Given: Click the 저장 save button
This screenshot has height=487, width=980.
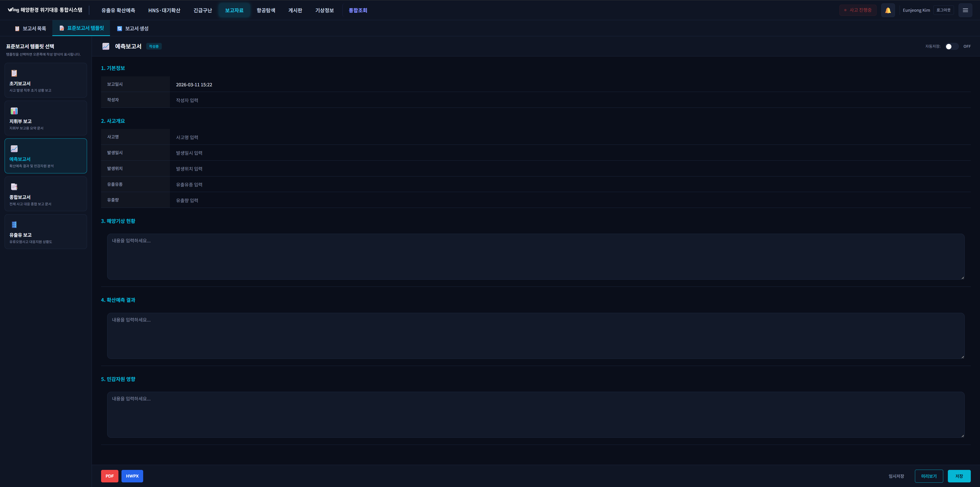Looking at the screenshot, I should pyautogui.click(x=959, y=476).
